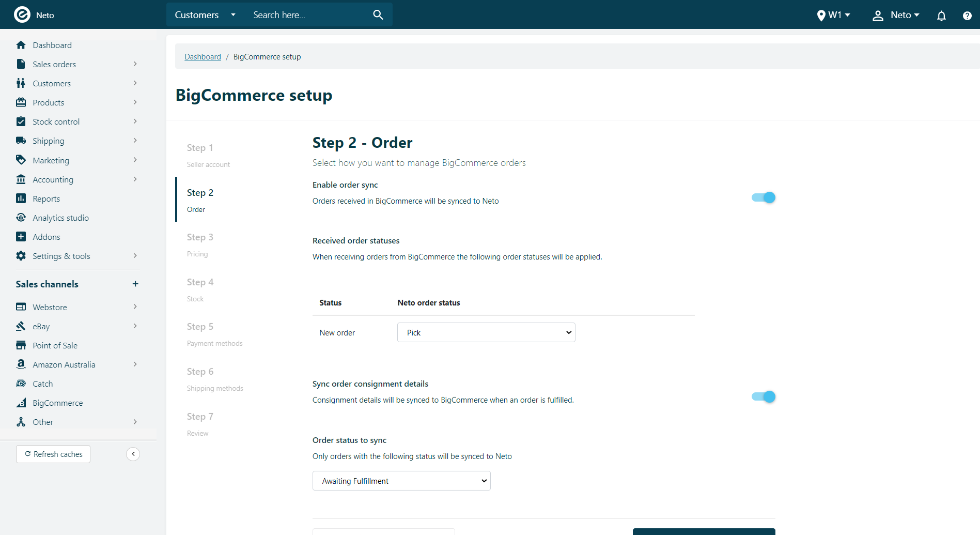Select Step 2 Order tab
980x535 pixels.
click(x=200, y=200)
